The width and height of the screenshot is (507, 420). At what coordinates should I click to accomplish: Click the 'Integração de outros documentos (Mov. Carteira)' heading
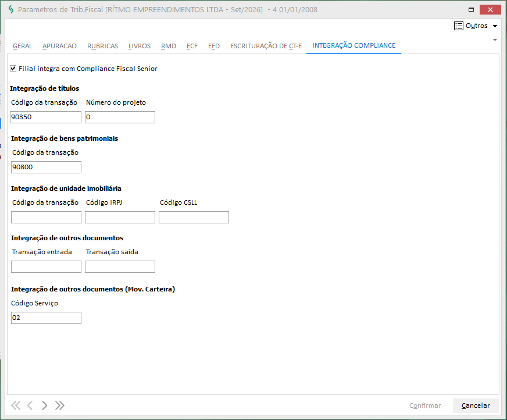[93, 289]
